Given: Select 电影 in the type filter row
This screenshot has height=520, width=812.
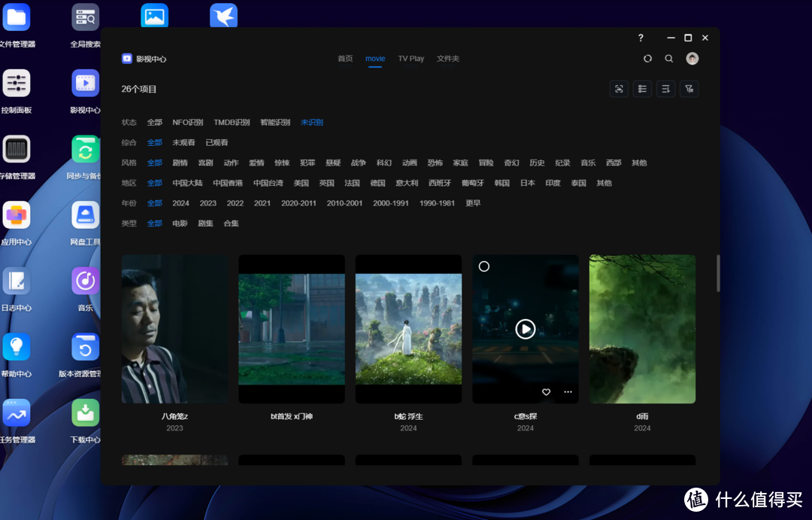Looking at the screenshot, I should (180, 224).
